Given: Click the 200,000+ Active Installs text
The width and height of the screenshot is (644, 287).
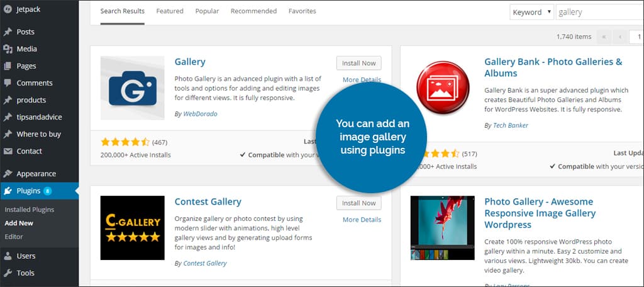Looking at the screenshot, I should pyautogui.click(x=136, y=155).
